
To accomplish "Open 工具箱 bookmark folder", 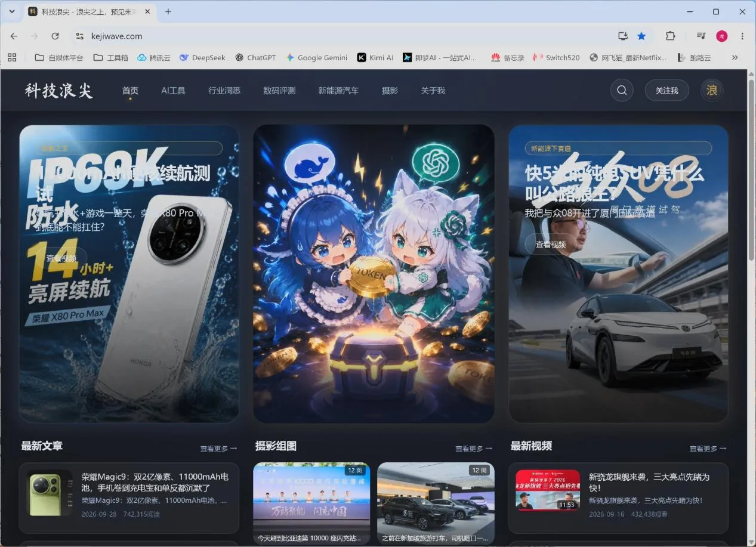I will [x=110, y=57].
